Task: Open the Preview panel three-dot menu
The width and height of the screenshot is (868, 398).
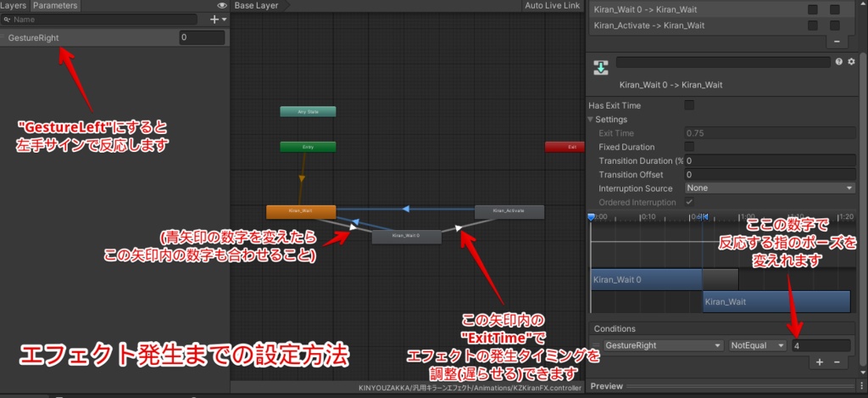Action: click(x=862, y=386)
